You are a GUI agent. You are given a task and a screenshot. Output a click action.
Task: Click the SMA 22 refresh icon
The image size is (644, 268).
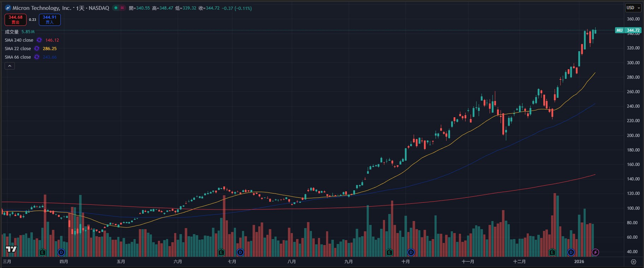point(37,49)
